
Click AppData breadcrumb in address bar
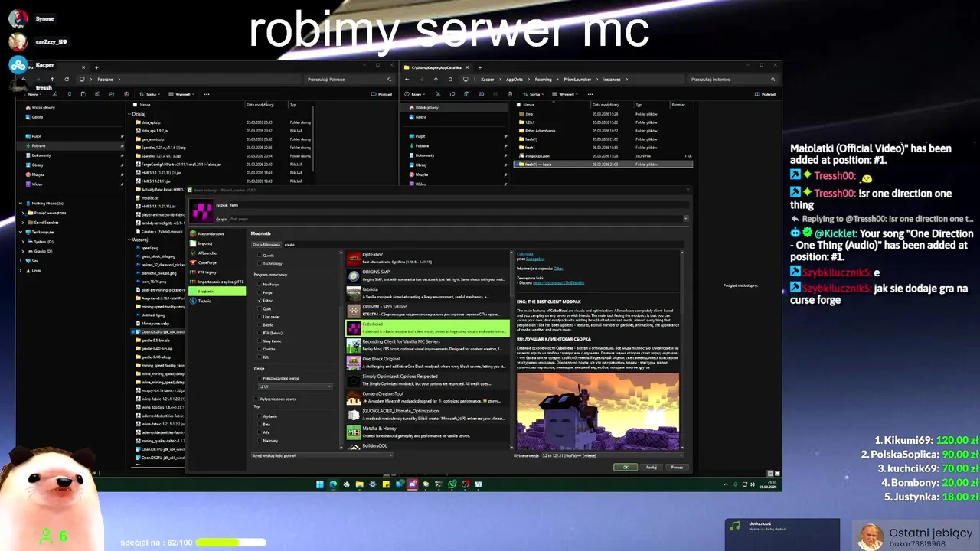tap(514, 79)
